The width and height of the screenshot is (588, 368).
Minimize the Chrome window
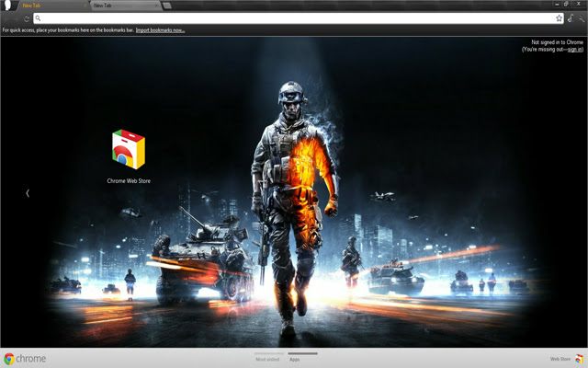click(557, 4)
